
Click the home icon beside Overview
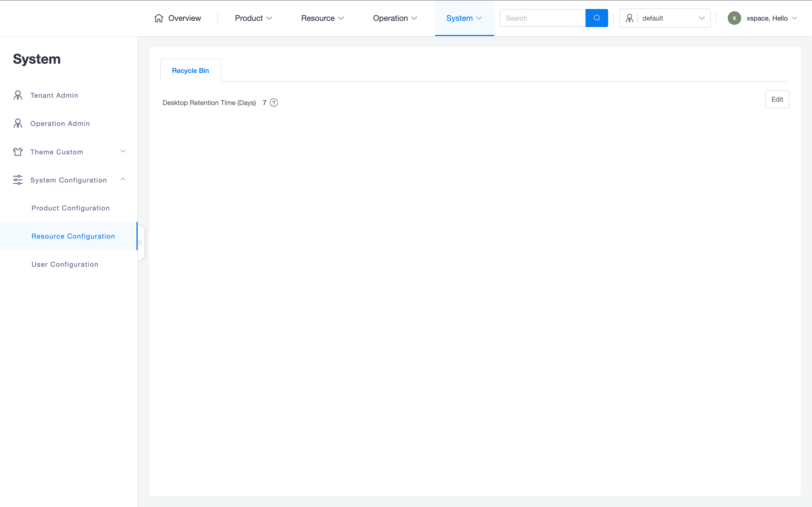159,18
